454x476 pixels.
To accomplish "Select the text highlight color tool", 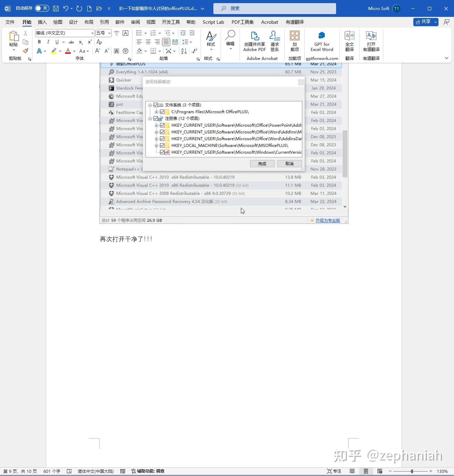I will [54, 51].
